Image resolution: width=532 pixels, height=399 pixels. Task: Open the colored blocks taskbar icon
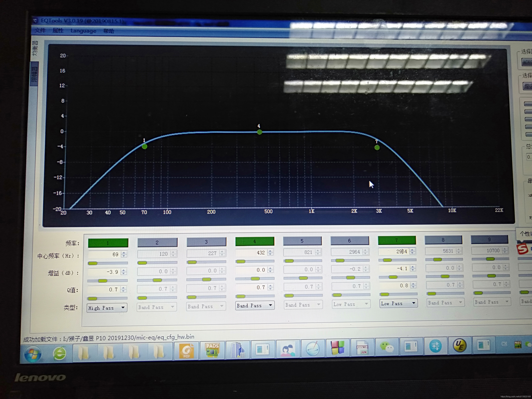[x=337, y=348]
